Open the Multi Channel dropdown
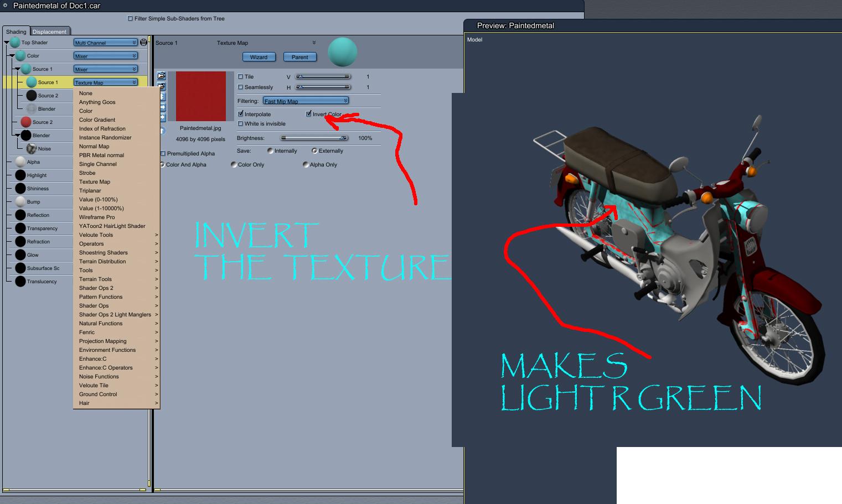The image size is (842, 504). [x=106, y=43]
